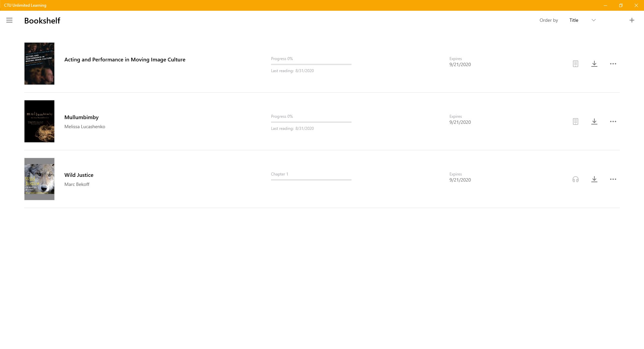Expand the Order by Title dropdown chevron
This screenshot has width=644, height=349.
(x=594, y=20)
